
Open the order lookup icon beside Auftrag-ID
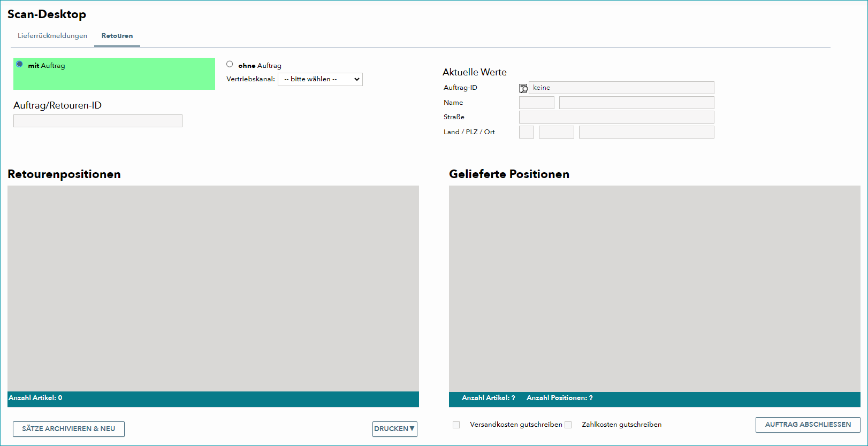tap(523, 88)
